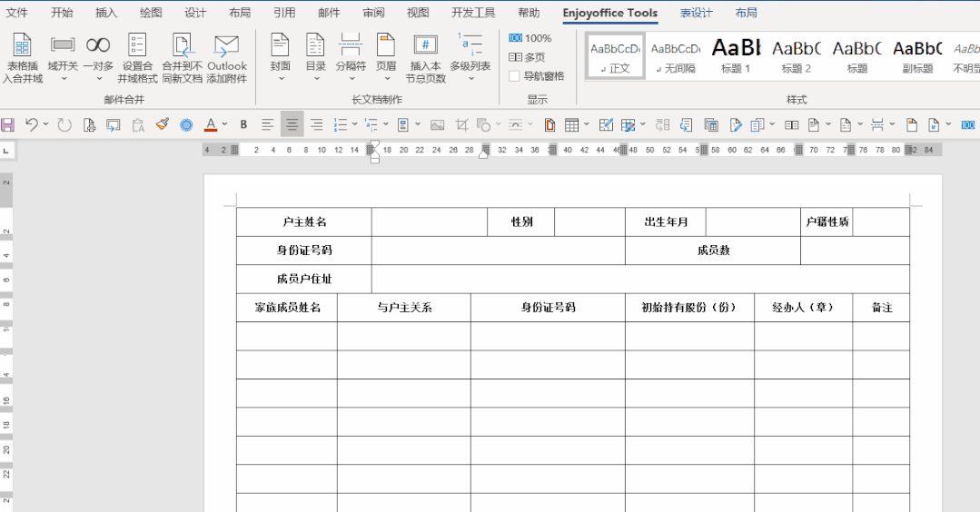Screen dimensions: 980x512
Task: Click the 插入本节总页数 icon
Action: click(x=426, y=45)
